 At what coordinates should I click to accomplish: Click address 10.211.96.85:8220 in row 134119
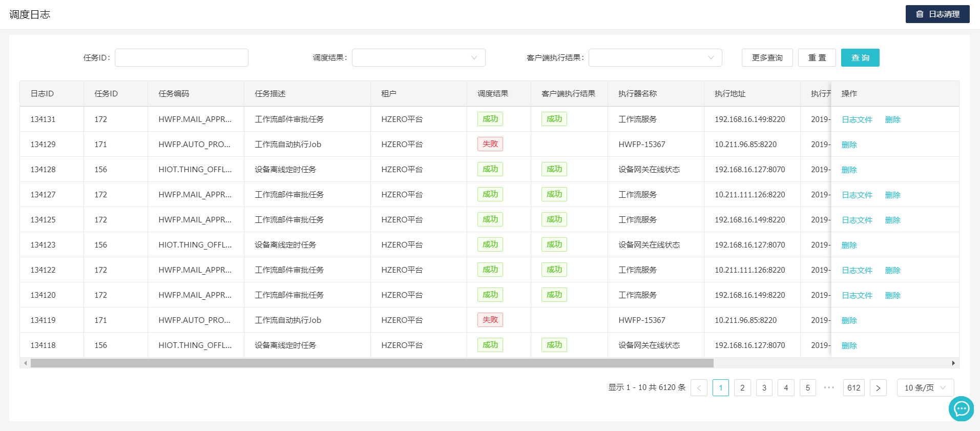pyautogui.click(x=746, y=320)
